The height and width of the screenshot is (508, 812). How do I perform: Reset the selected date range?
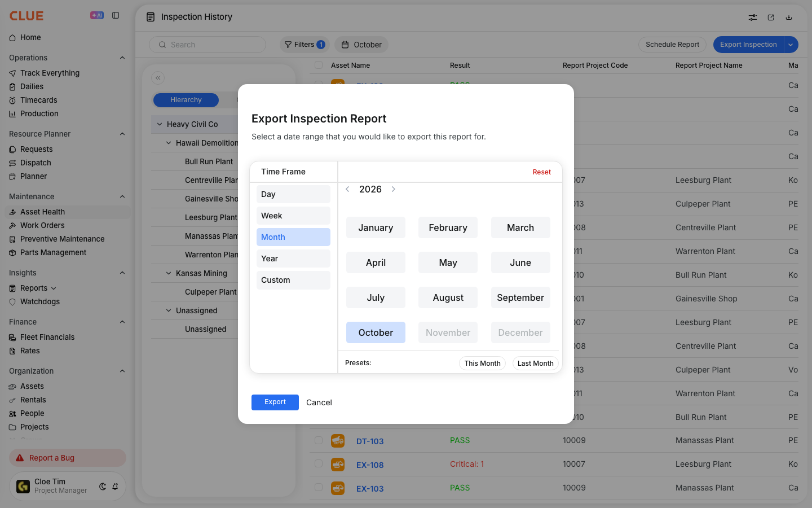click(542, 172)
